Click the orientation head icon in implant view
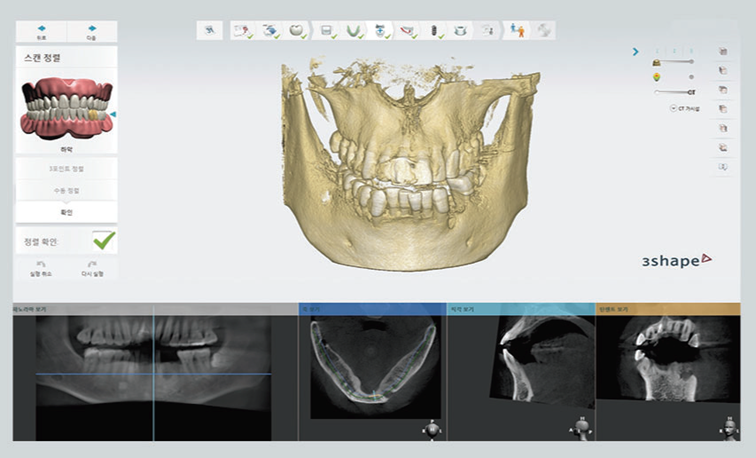Viewport: 756px width, 458px height. [x=729, y=428]
